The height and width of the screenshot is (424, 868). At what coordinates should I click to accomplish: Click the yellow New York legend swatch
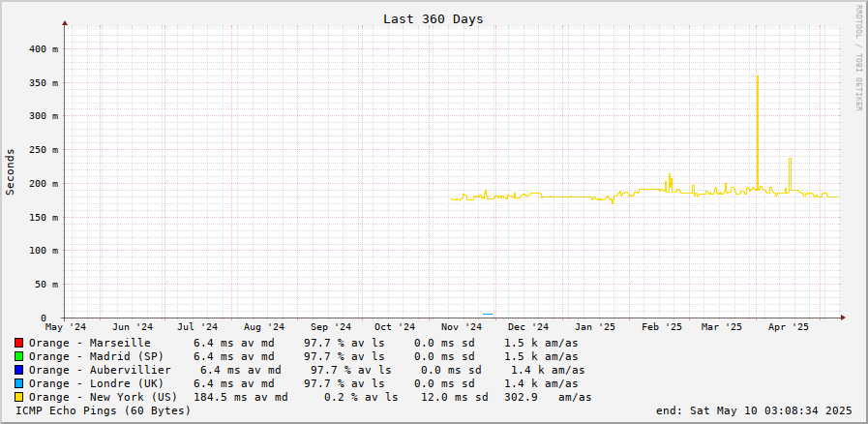18,397
